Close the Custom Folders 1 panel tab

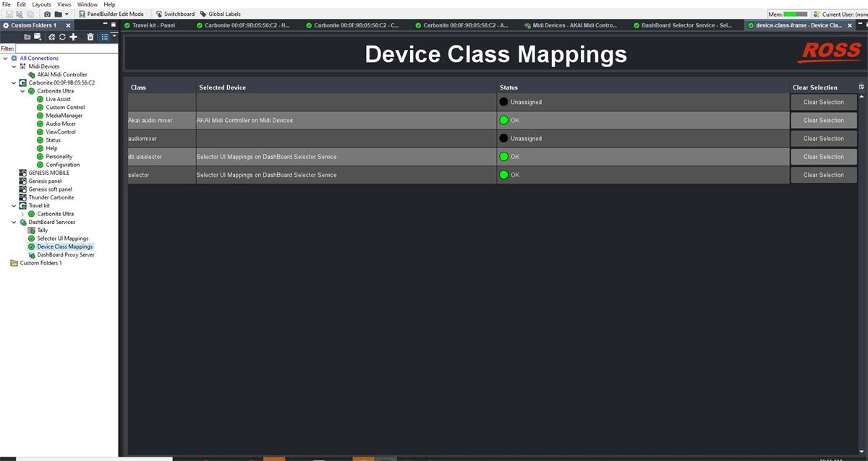[68, 25]
